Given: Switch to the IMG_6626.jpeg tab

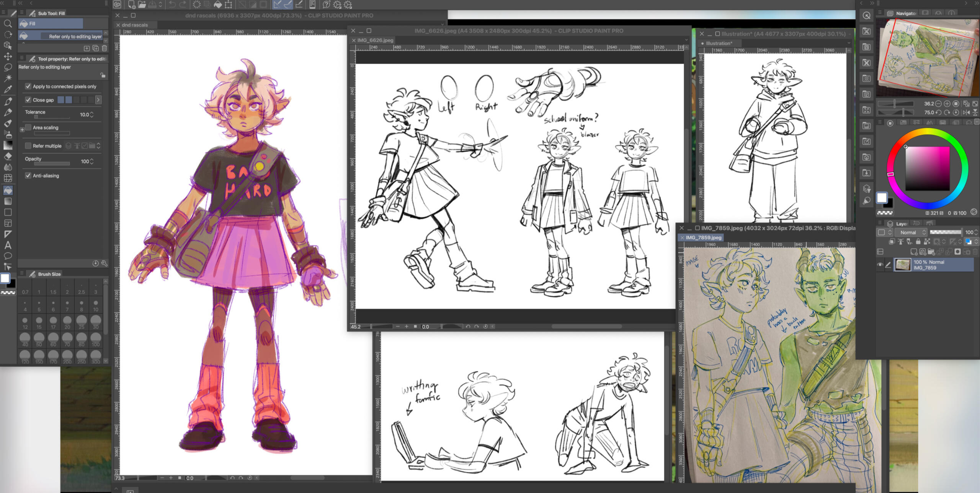Looking at the screenshot, I should coord(375,40).
